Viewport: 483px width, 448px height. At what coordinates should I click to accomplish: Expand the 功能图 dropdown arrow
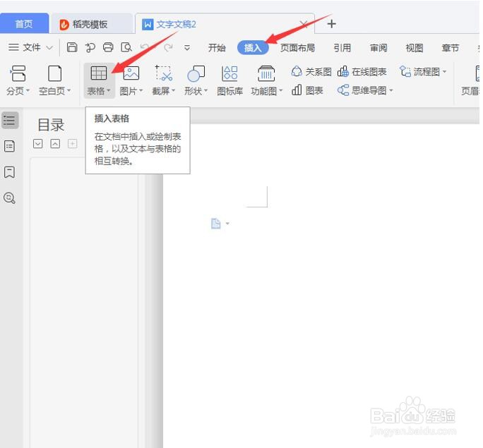tap(280, 90)
